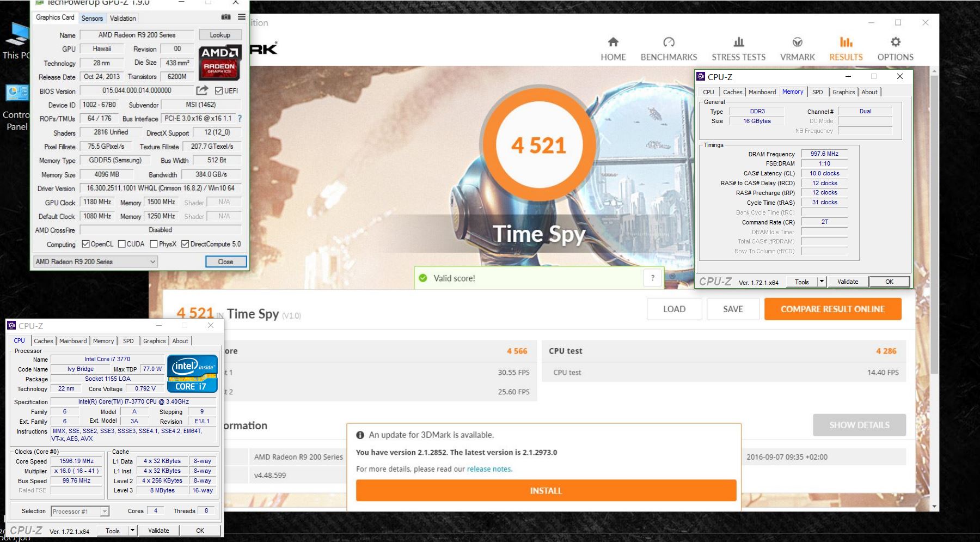The height and width of the screenshot is (542, 980).
Task: Click the LOAD button in 3DMark
Action: 674,309
